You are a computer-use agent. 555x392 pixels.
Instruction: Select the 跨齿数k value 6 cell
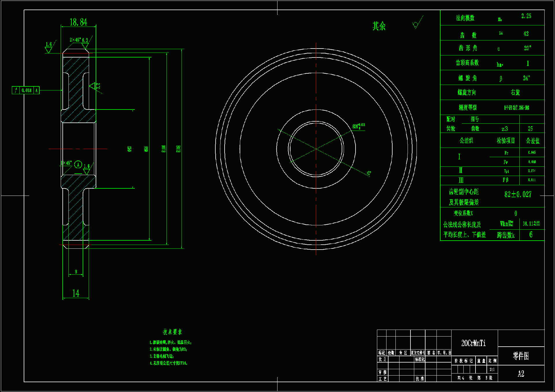[x=531, y=235]
